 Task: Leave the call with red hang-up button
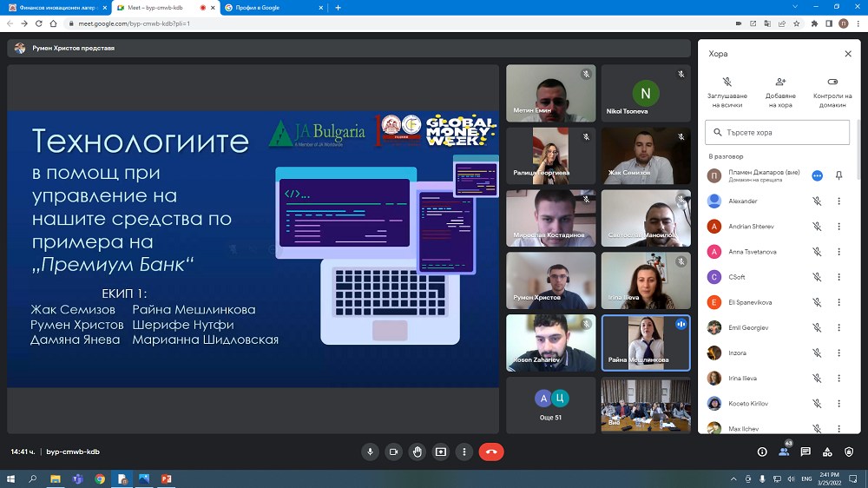pyautogui.click(x=491, y=452)
